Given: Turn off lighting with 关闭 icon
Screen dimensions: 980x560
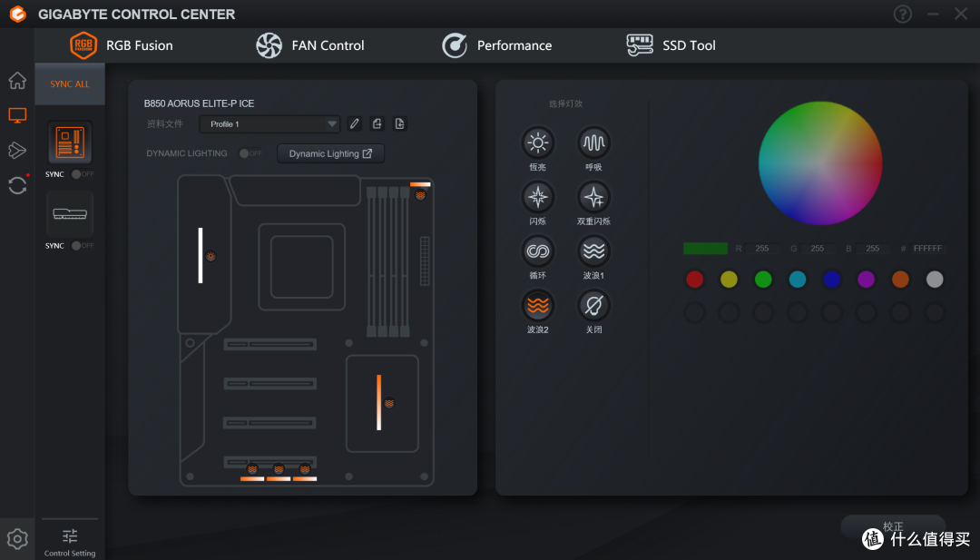Looking at the screenshot, I should click(593, 306).
